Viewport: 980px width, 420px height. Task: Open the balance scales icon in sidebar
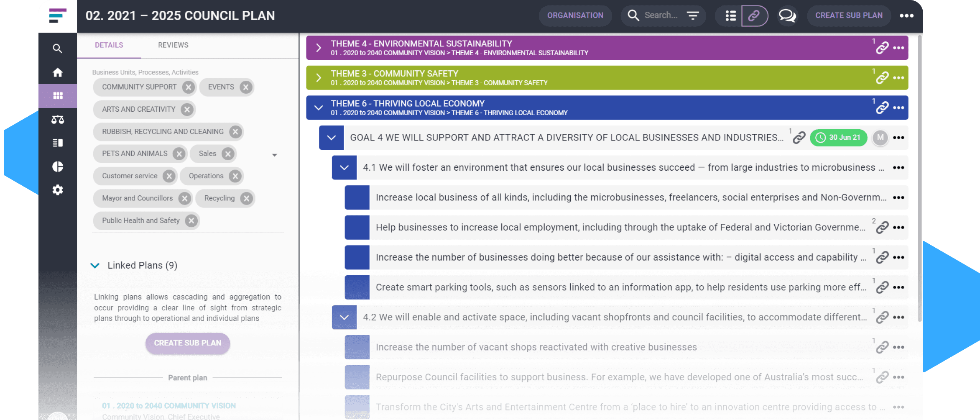pos(58,120)
